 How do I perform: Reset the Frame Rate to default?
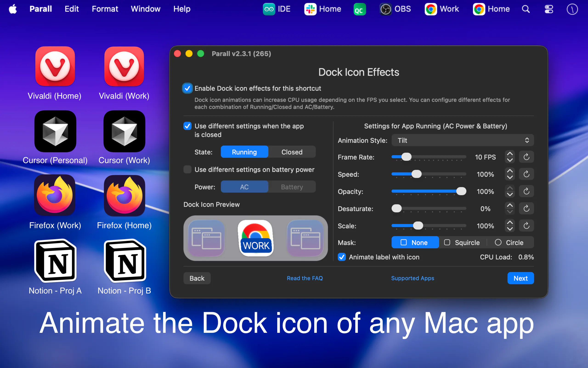(526, 157)
